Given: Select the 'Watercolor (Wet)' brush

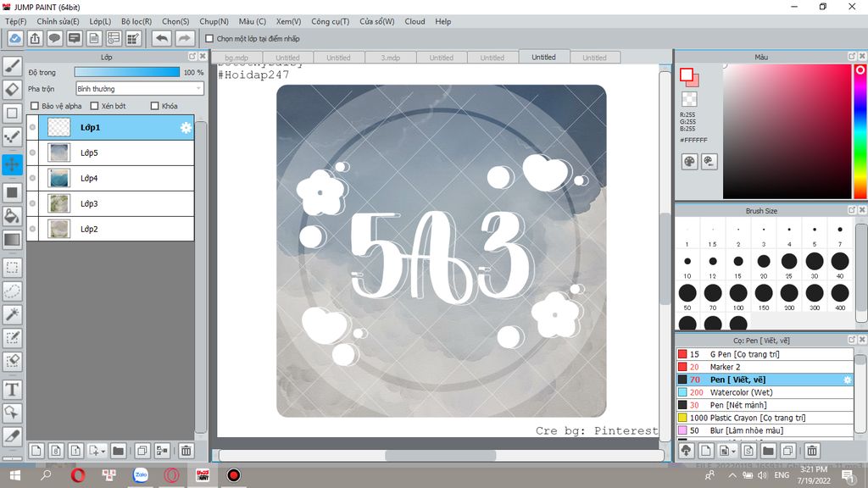Looking at the screenshot, I should [765, 392].
